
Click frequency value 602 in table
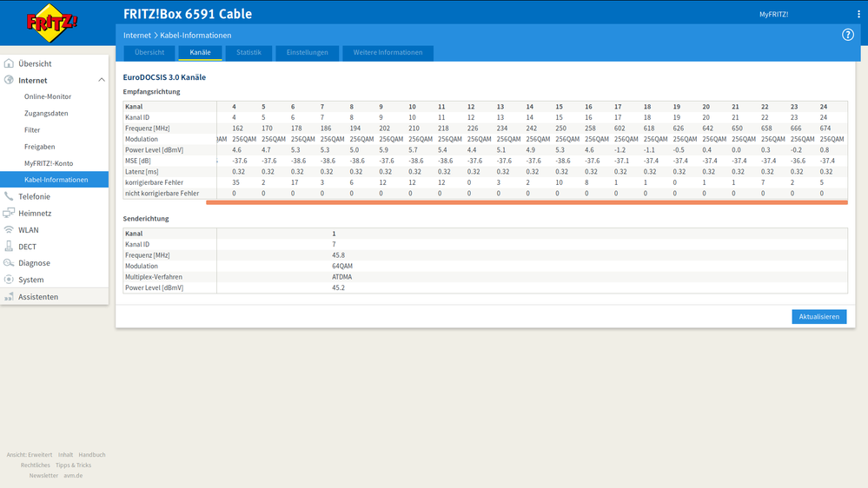pos(620,129)
